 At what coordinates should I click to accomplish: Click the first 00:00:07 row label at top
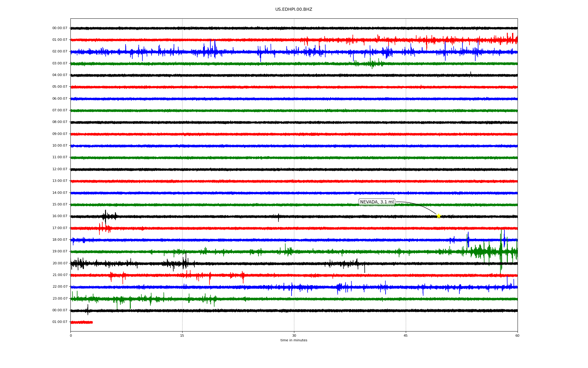[x=60, y=28]
